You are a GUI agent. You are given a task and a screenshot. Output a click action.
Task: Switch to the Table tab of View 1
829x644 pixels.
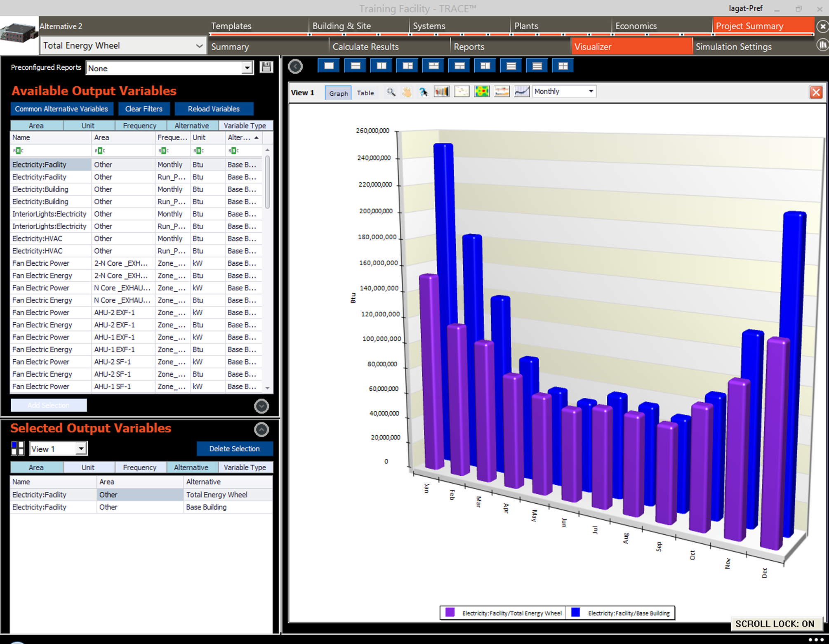pyautogui.click(x=365, y=92)
